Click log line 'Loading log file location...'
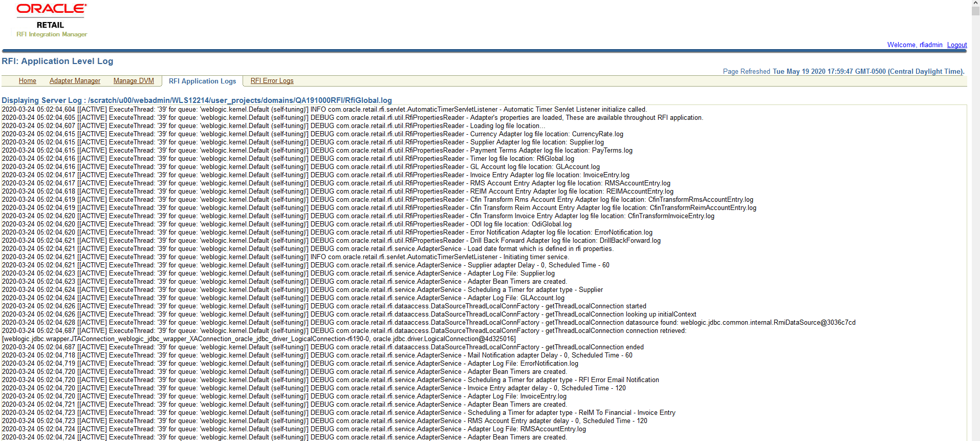The height and width of the screenshot is (441, 980). point(274,126)
